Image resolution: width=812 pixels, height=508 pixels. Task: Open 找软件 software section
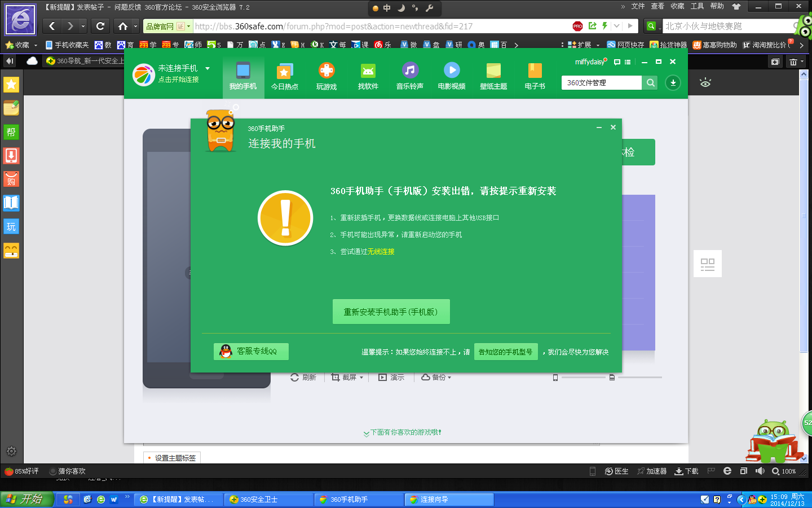[368, 76]
